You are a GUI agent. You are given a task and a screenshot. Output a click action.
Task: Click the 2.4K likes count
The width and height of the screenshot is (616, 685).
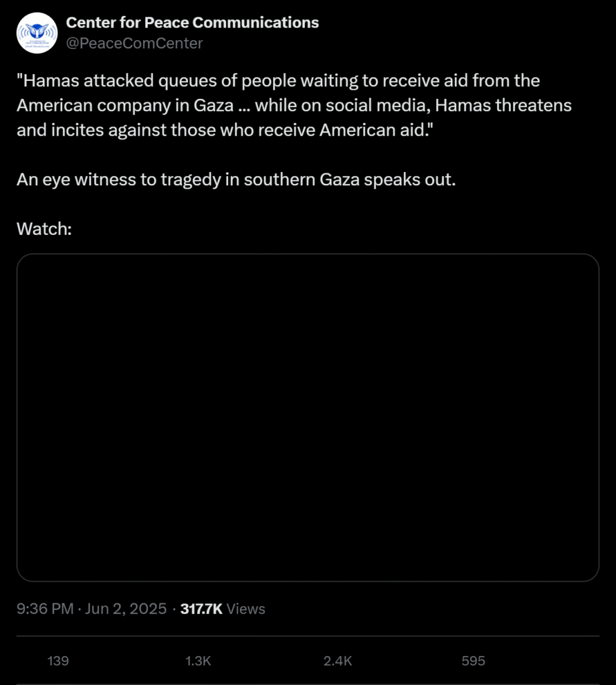tap(337, 661)
